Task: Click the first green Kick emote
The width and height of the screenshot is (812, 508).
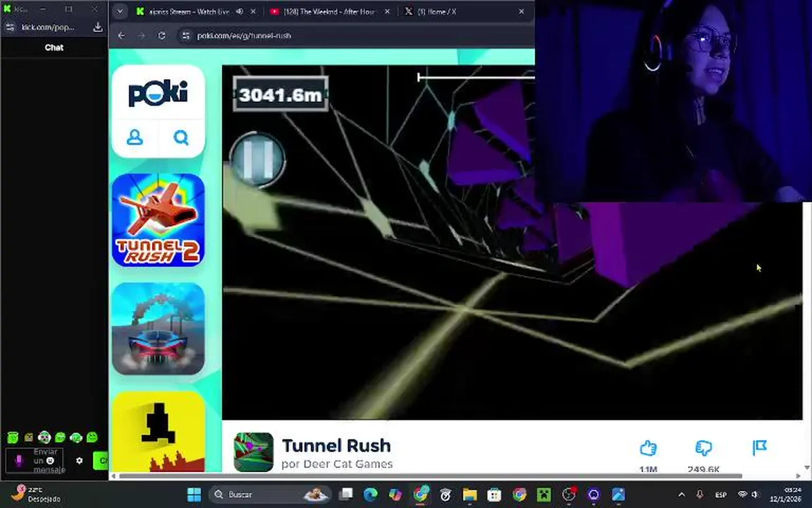Action: pyautogui.click(x=13, y=438)
